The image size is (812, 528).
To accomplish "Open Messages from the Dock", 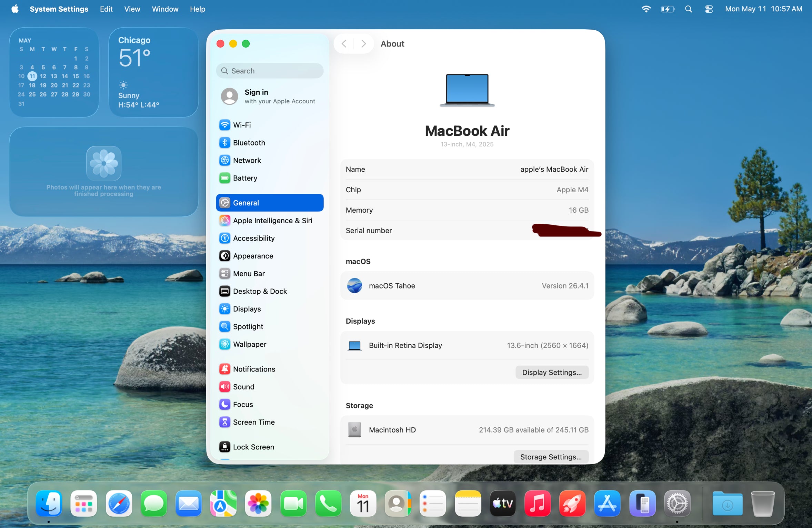I will (x=153, y=503).
